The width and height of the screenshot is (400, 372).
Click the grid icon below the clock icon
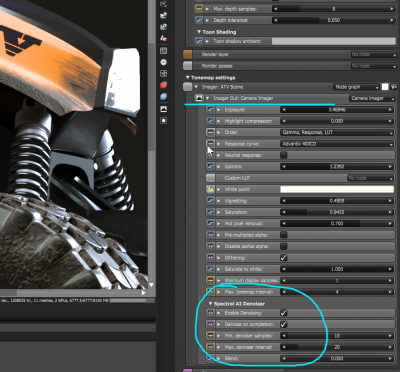tap(163, 74)
